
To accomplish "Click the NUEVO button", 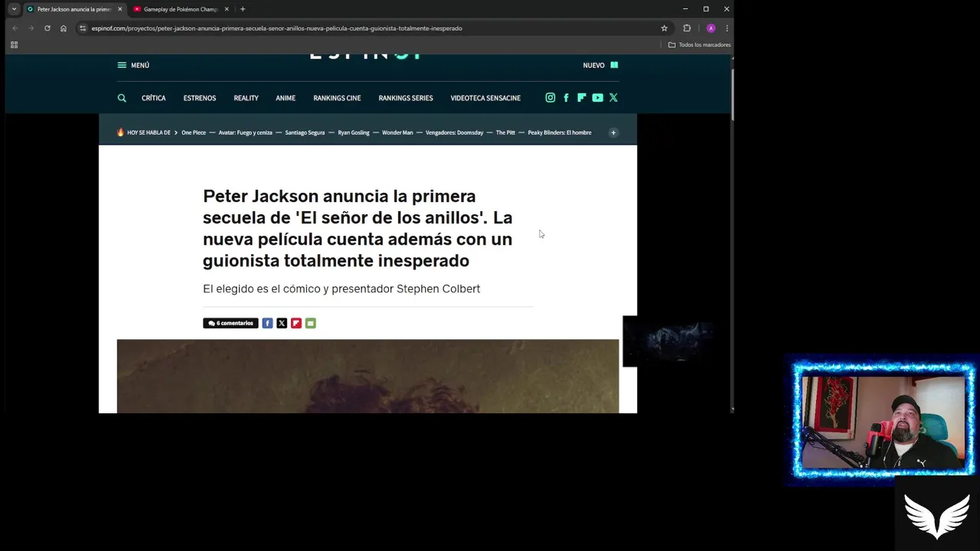I will [600, 65].
